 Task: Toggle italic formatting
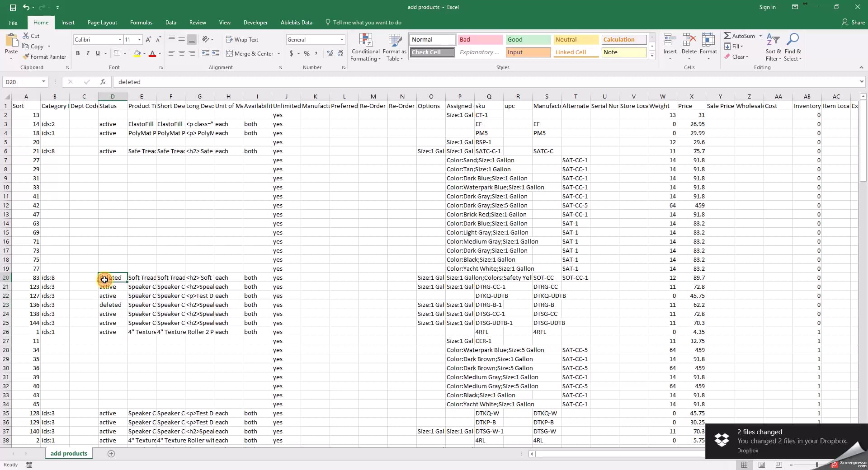point(88,53)
